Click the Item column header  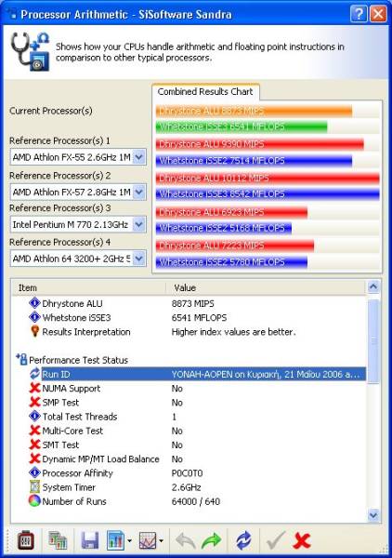(88, 287)
